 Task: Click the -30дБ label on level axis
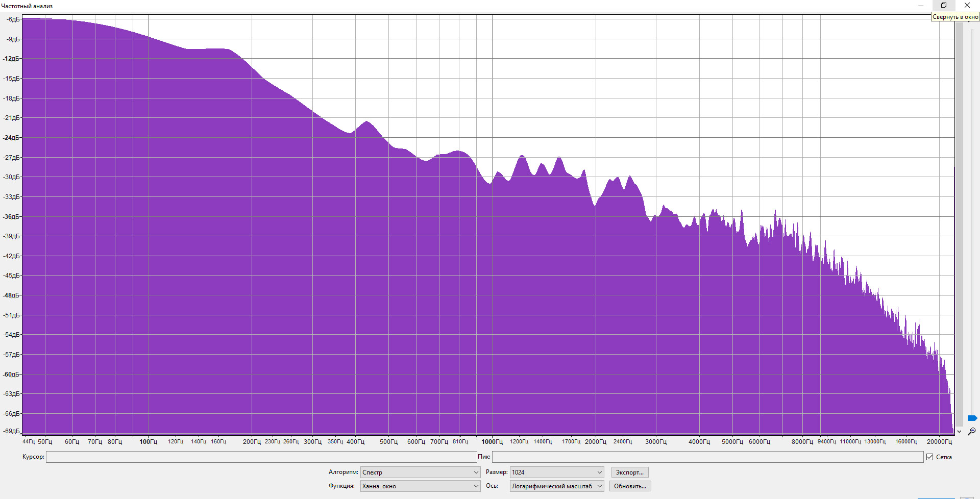tap(11, 177)
